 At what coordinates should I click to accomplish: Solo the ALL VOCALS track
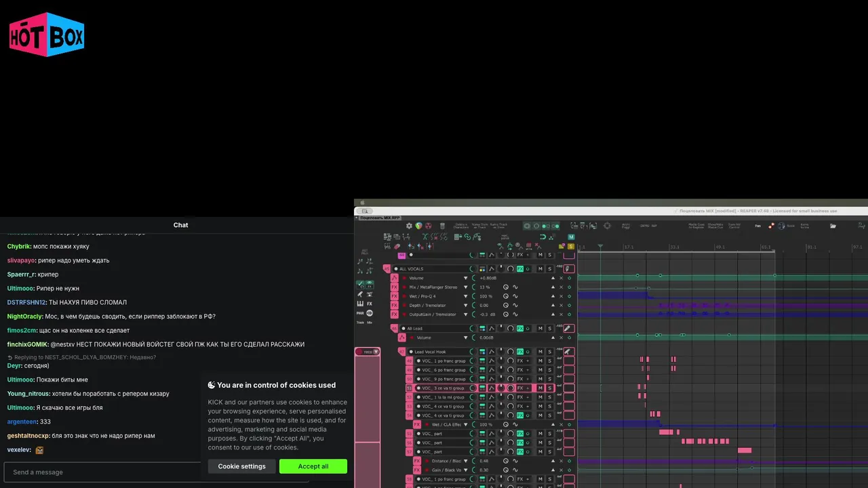point(549,269)
